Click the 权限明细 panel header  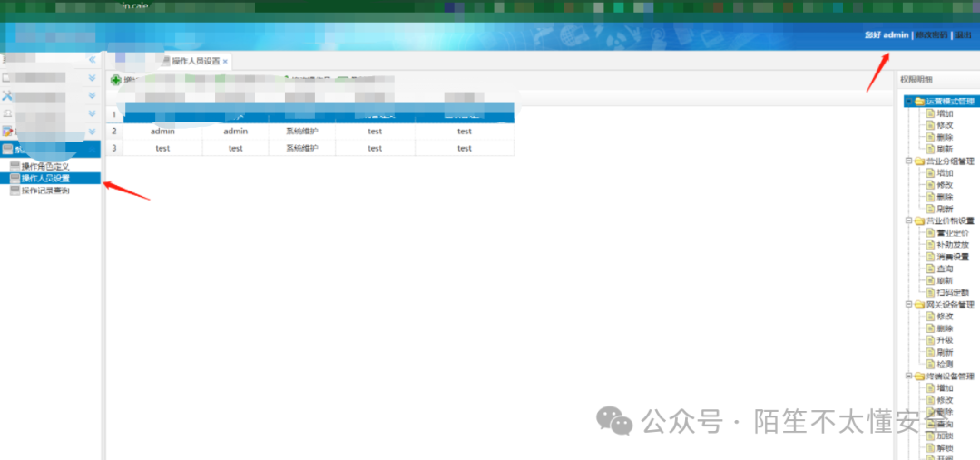(916, 79)
